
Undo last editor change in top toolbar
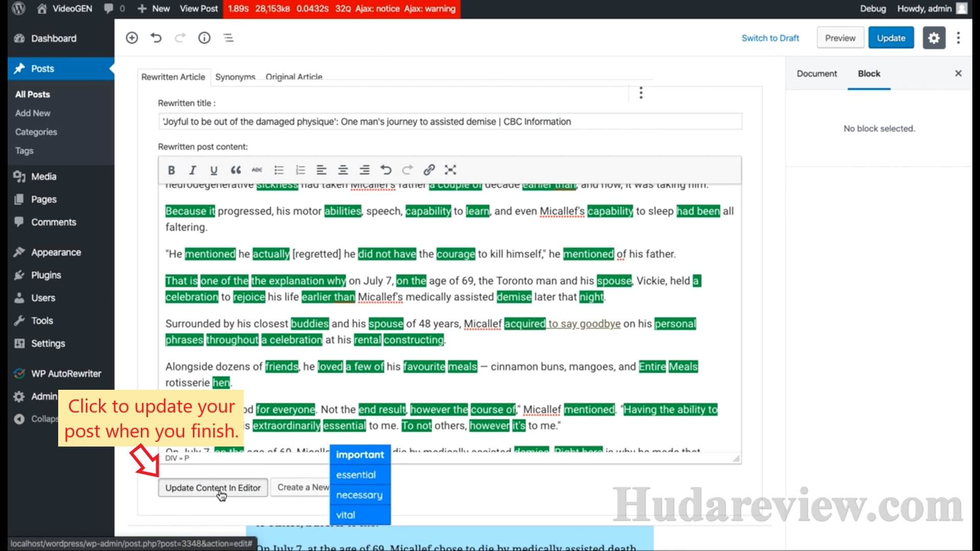pyautogui.click(x=156, y=38)
